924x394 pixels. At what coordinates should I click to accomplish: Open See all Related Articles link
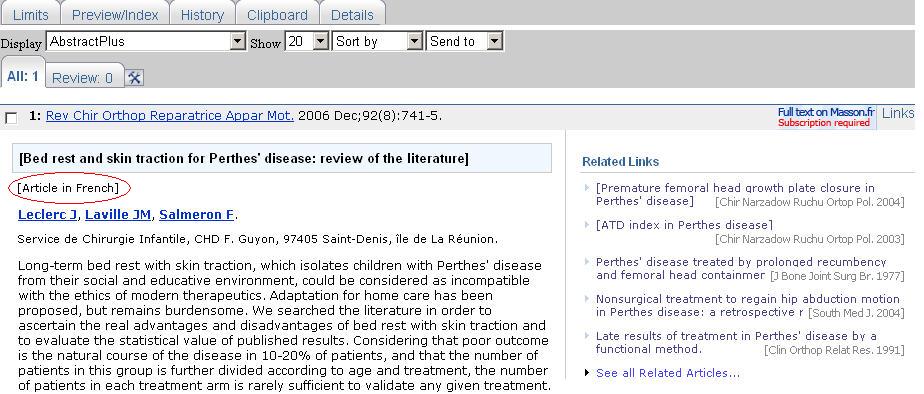(x=668, y=373)
